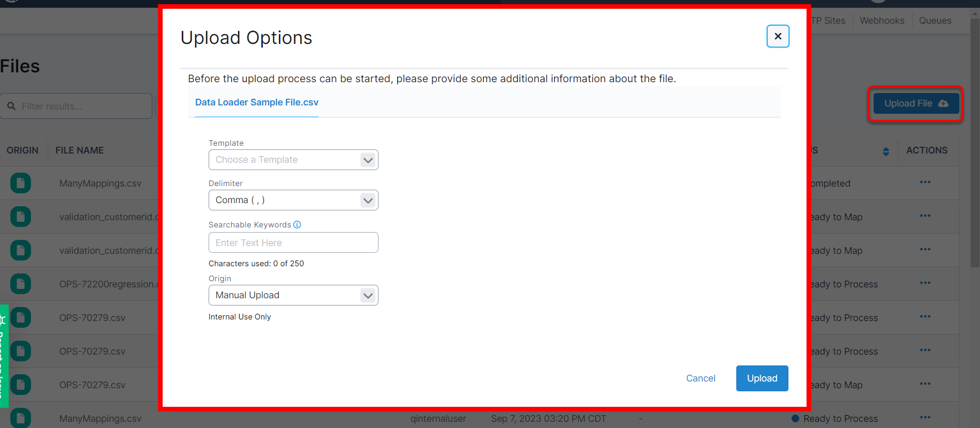Open the three-dot menu on first Ready to Map row

click(925, 216)
